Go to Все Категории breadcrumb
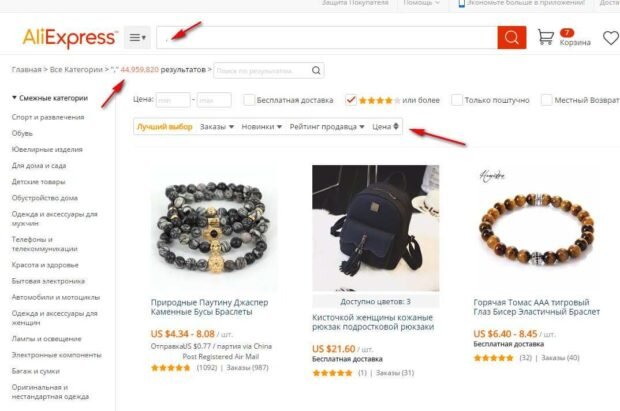The image size is (620, 411). coord(76,70)
